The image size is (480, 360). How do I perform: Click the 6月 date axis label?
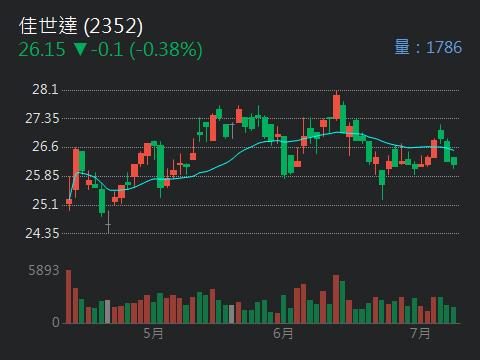tap(283, 333)
